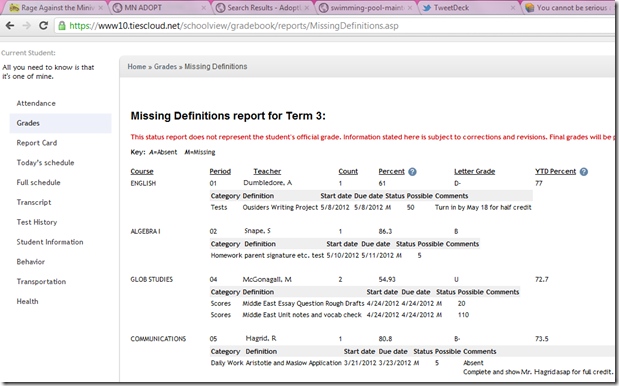Click Aristotle and Maslow Application definition

pyautogui.click(x=293, y=363)
